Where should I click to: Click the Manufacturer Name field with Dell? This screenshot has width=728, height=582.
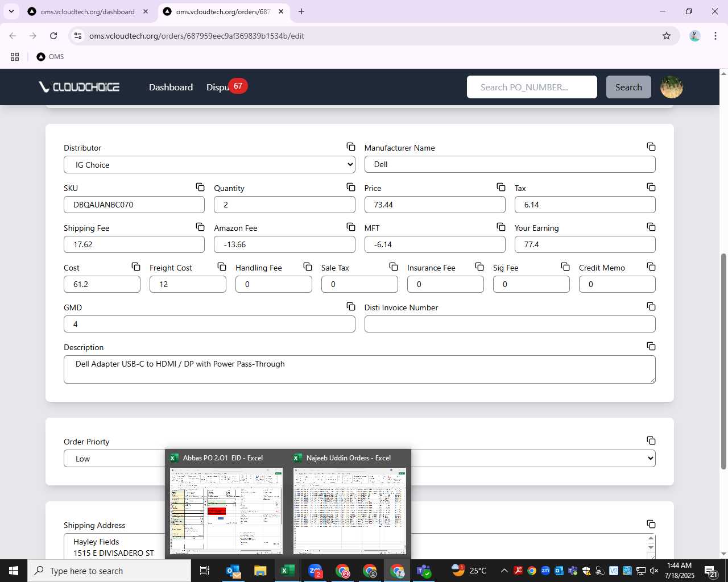tap(510, 164)
